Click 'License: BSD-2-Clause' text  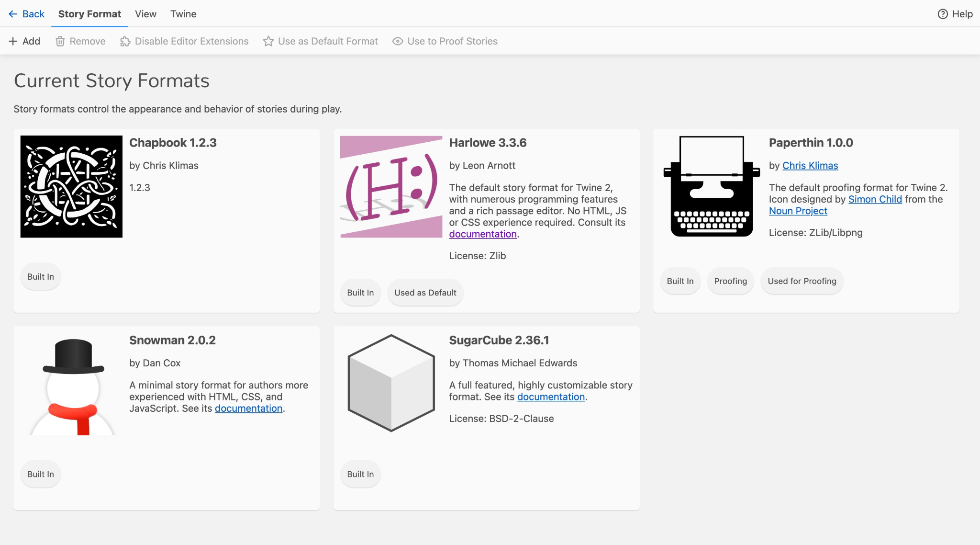click(501, 419)
